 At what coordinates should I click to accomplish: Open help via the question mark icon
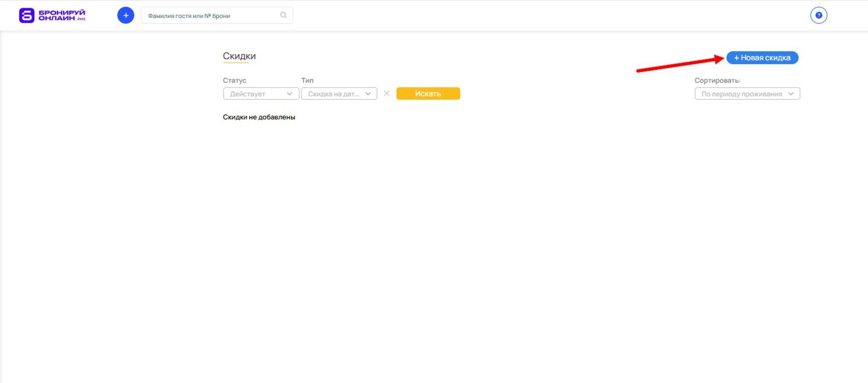point(818,15)
